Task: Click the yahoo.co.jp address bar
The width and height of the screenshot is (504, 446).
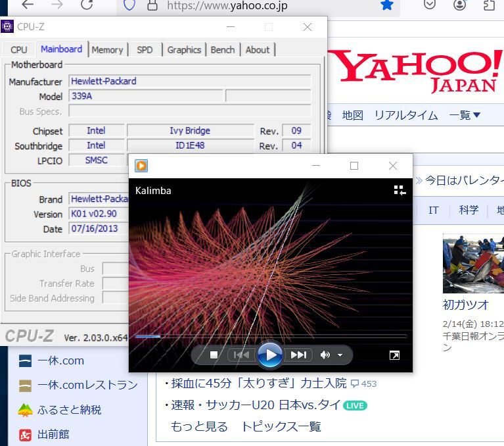Action: pyautogui.click(x=227, y=5)
